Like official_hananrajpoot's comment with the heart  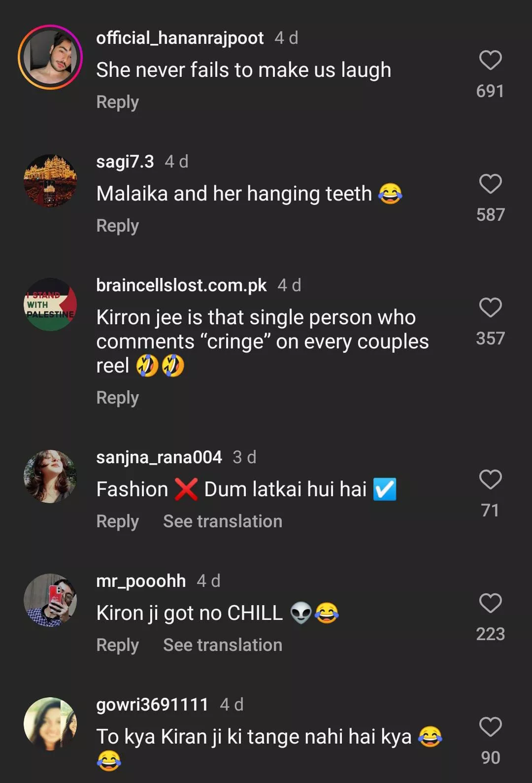pyautogui.click(x=490, y=61)
